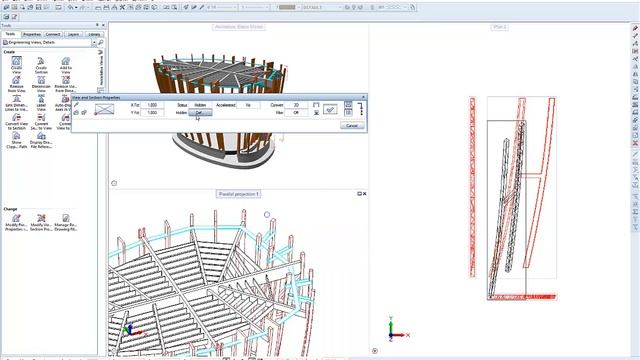Image resolution: width=640 pixels, height=360 pixels.
Task: Click the first icon in second toolbar row
Action: [6, 17]
